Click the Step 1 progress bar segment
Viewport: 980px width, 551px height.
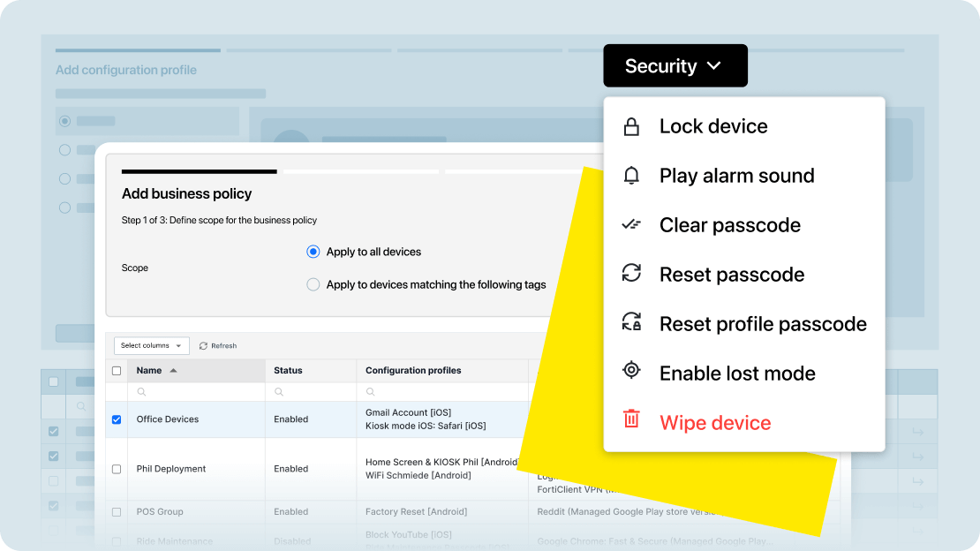pyautogui.click(x=199, y=172)
